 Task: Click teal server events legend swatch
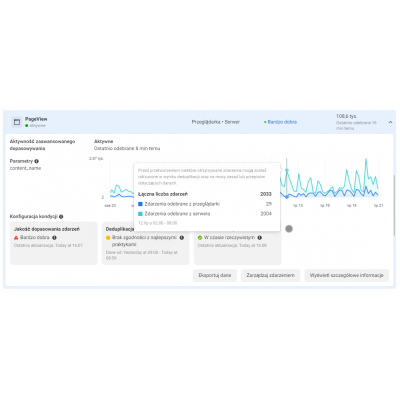click(x=140, y=214)
